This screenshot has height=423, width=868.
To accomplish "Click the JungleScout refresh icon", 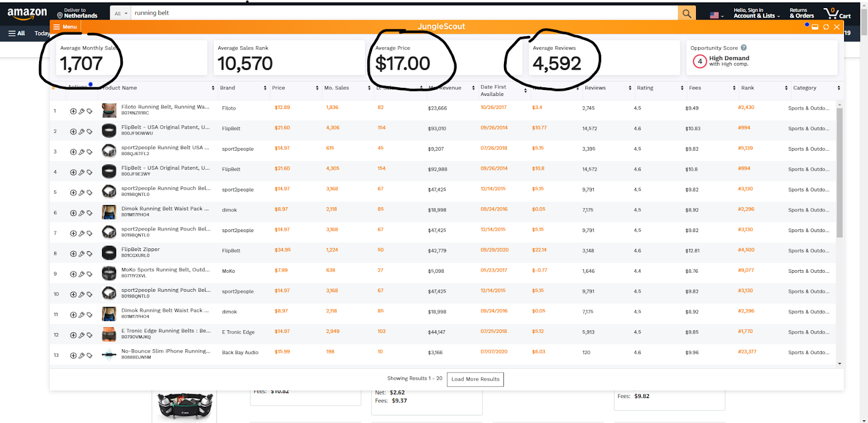I will click(x=826, y=27).
